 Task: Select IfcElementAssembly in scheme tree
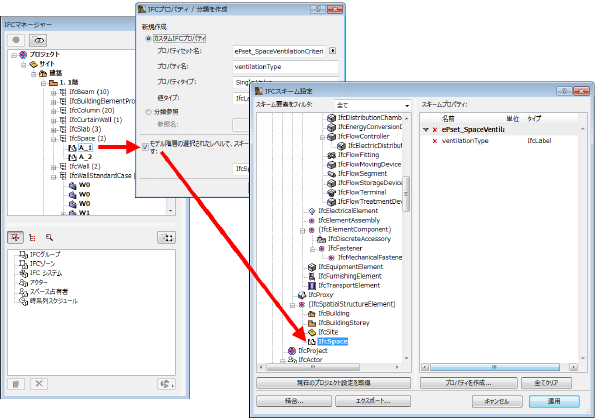(x=349, y=220)
